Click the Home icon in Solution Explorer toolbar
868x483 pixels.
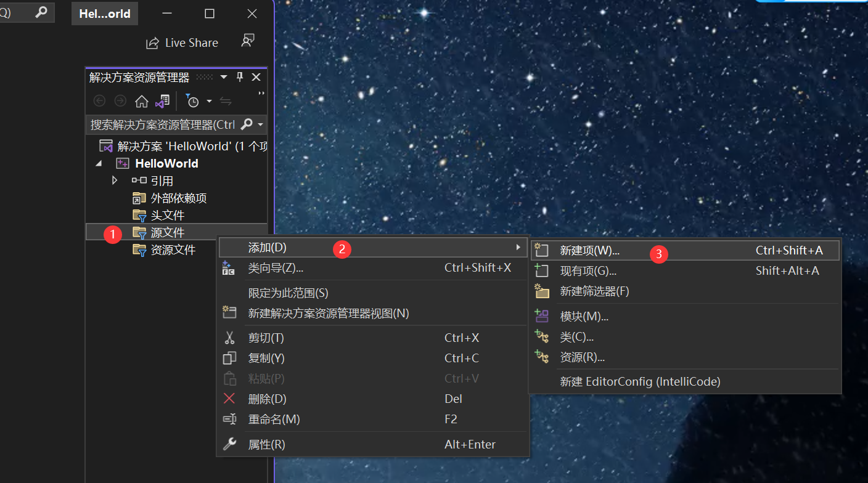point(142,101)
